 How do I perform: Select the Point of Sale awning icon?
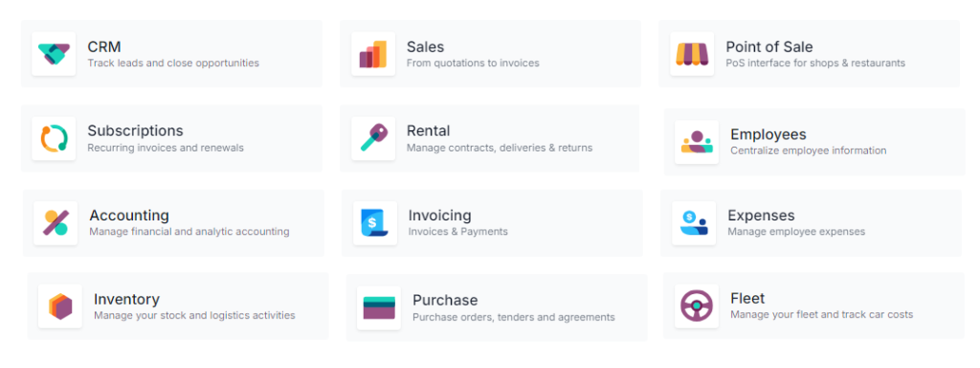692,54
